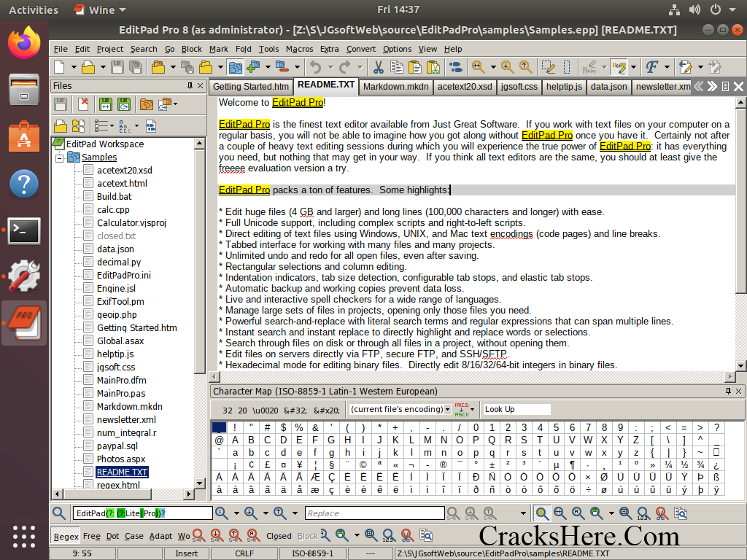Open the Font style dropdown arrow
747x560 pixels.
[x=667, y=67]
